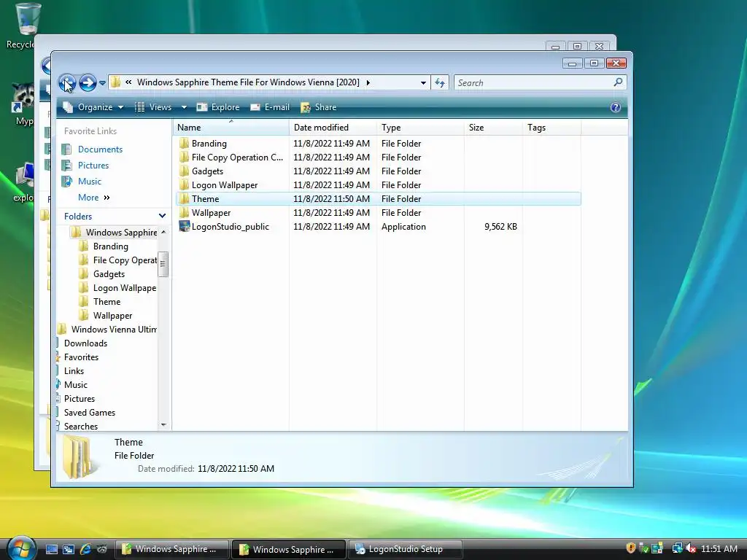
Task: Select Links in the folder tree
Action: pos(74,370)
